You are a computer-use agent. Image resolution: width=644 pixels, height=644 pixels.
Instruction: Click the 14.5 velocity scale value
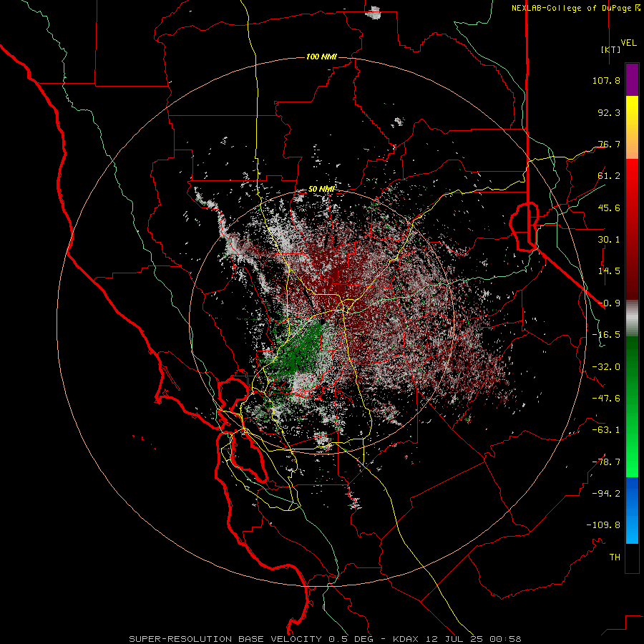609,271
